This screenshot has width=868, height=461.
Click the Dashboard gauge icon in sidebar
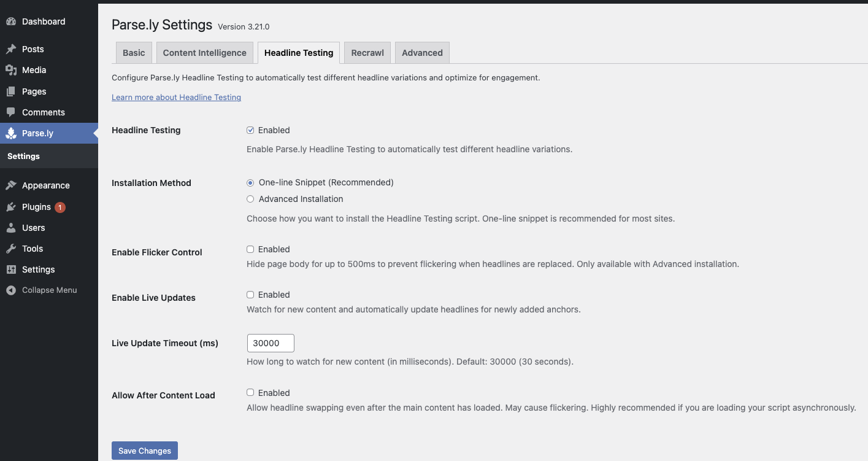click(11, 21)
